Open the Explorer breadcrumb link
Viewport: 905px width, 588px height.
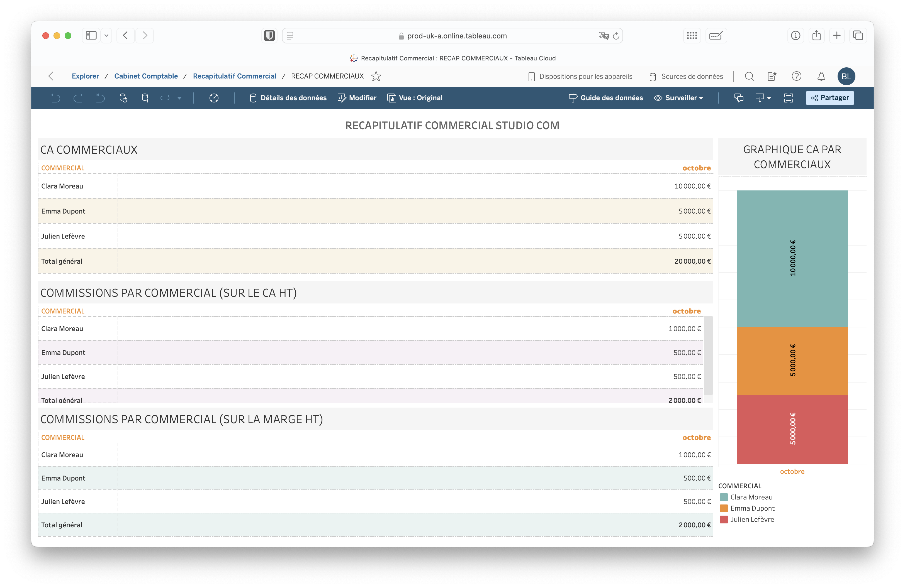(x=85, y=76)
